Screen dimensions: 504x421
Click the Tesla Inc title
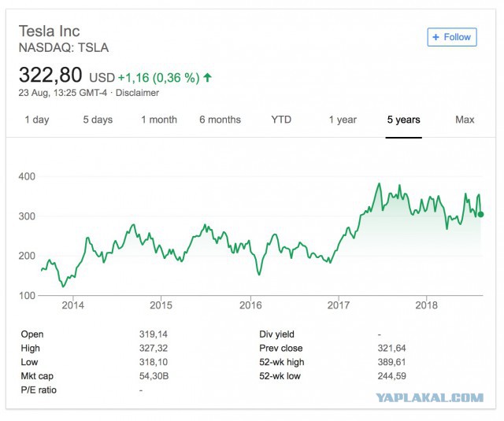(49, 31)
